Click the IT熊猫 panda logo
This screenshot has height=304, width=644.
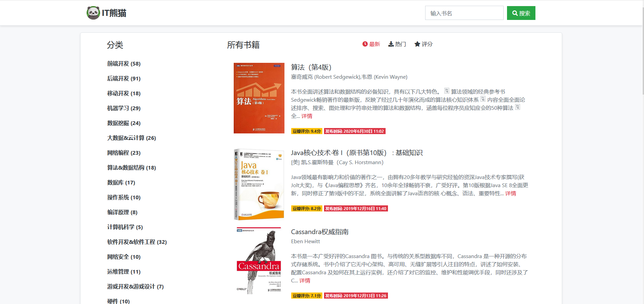pos(92,12)
